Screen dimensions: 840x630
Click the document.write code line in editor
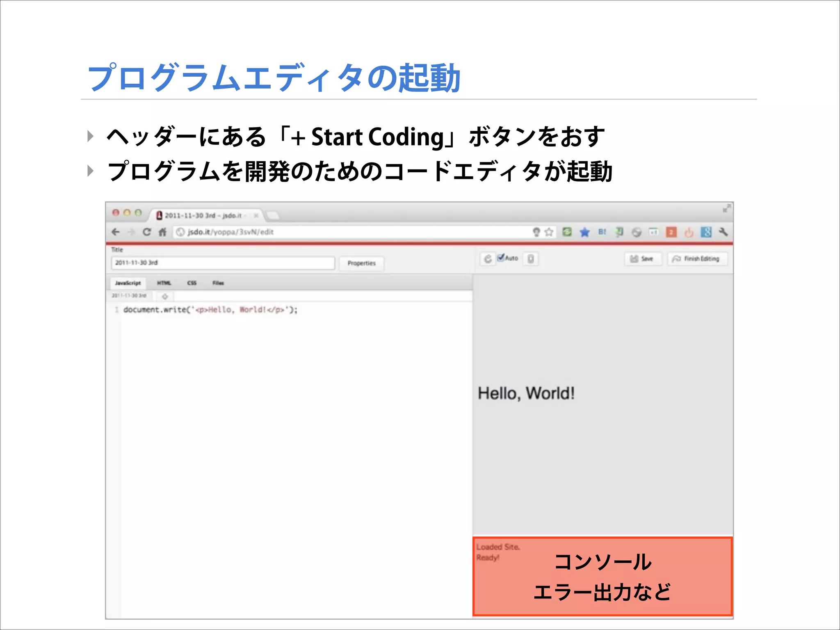210,310
